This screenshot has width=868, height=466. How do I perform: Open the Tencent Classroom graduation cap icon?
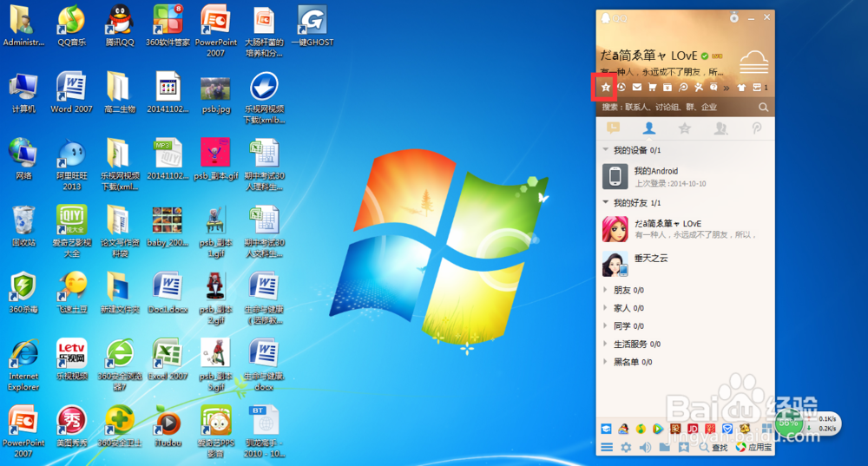pyautogui.click(x=606, y=429)
